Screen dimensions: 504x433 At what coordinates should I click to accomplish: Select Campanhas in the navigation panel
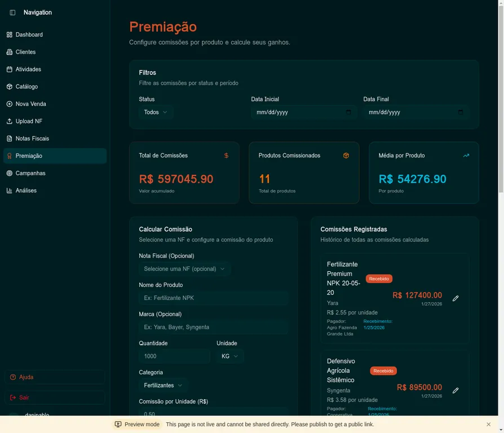(x=29, y=173)
